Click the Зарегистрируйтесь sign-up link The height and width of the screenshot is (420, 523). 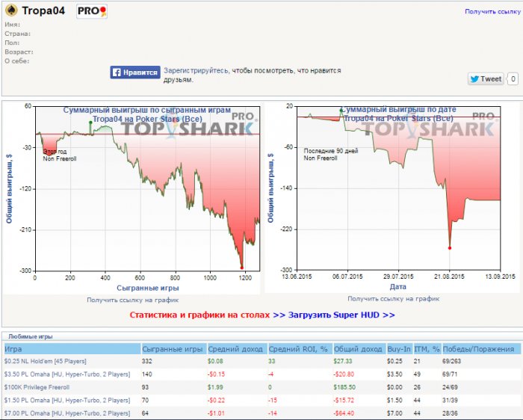(x=196, y=71)
